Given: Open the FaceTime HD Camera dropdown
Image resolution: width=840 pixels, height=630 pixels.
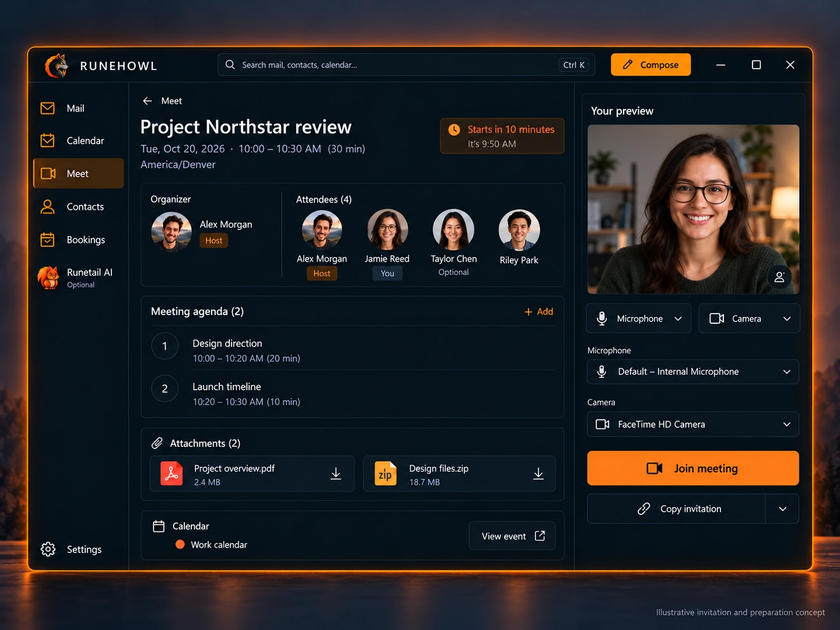Looking at the screenshot, I should click(693, 424).
